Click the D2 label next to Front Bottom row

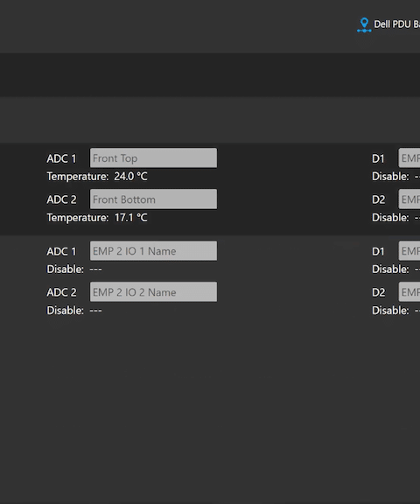378,199
